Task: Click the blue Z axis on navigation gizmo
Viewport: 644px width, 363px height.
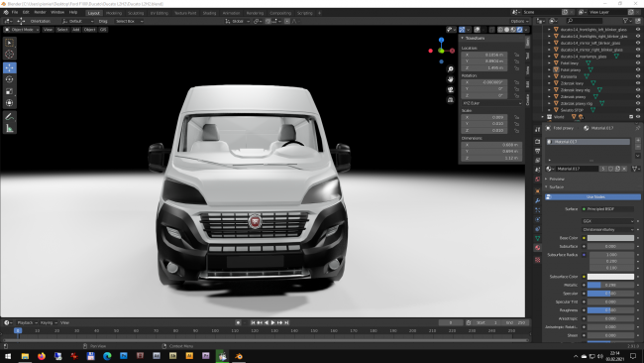Action: coord(441,40)
